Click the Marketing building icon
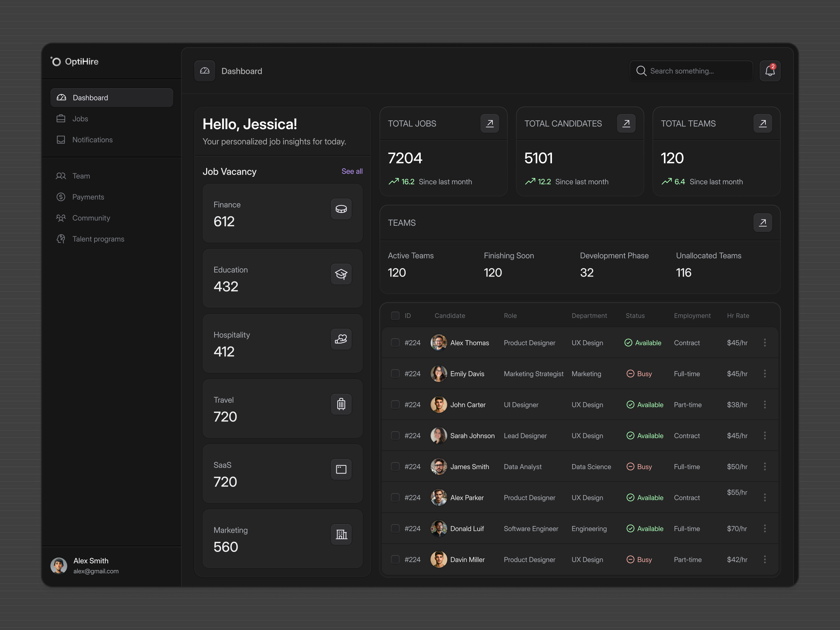Viewport: 840px width, 630px height. 341,534
